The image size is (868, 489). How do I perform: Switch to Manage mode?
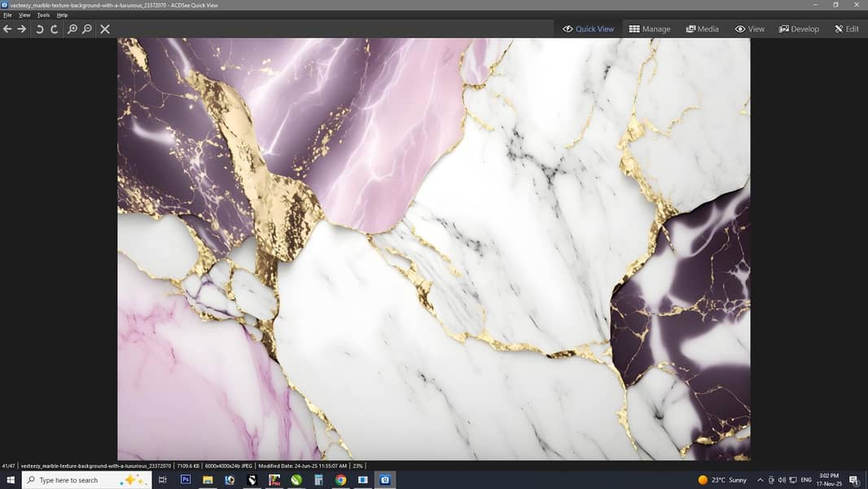649,29
